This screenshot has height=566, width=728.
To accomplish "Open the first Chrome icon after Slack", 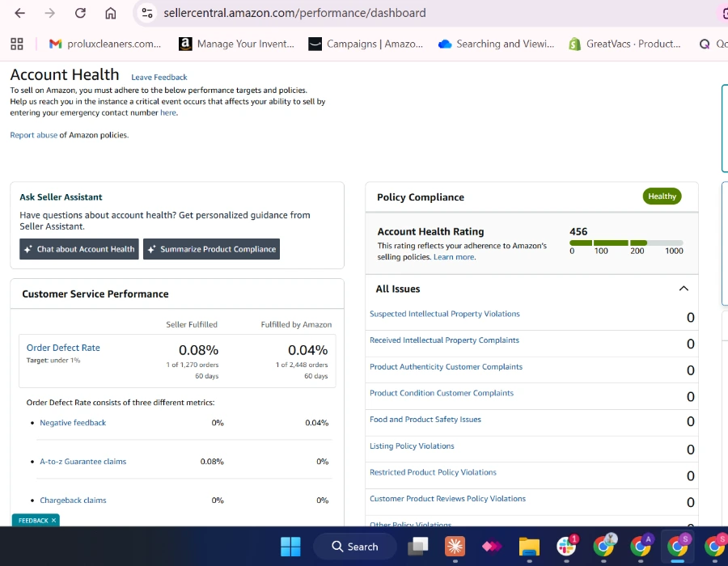I will [603, 546].
